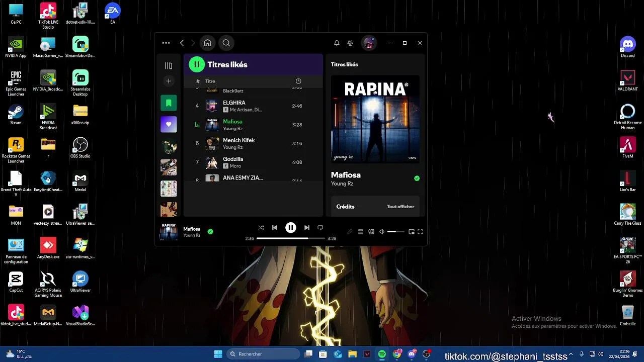Open the Spotify search icon
This screenshot has height=362, width=644.
coord(226,43)
